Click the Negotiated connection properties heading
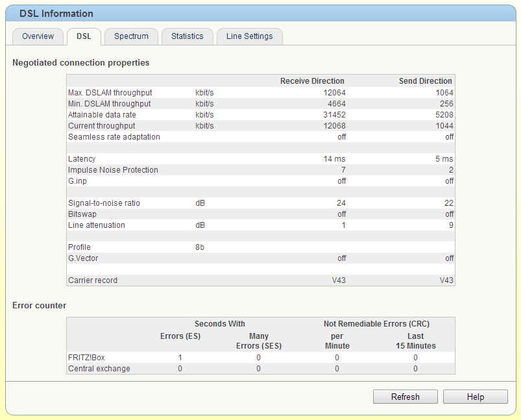 click(81, 63)
